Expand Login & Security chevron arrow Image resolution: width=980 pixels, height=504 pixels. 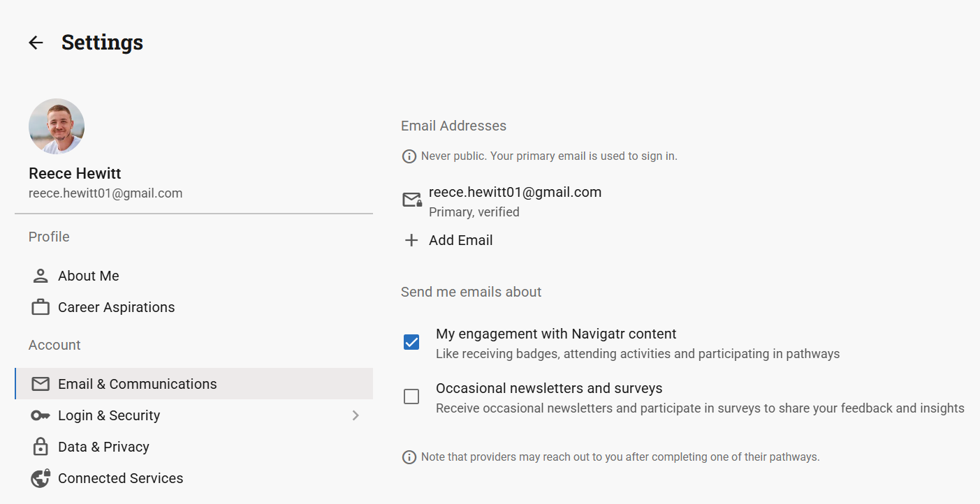click(356, 415)
